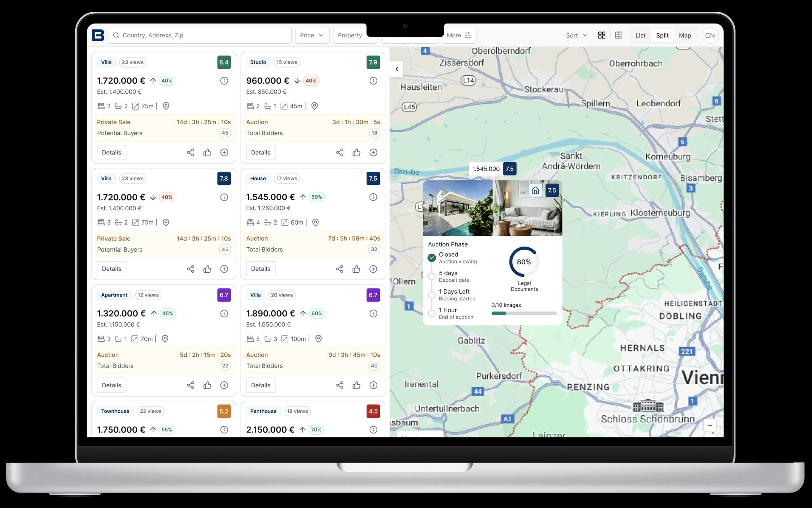812x508 pixels.
Task: Share the 8.4-rated Villa listing
Action: pyautogui.click(x=190, y=152)
